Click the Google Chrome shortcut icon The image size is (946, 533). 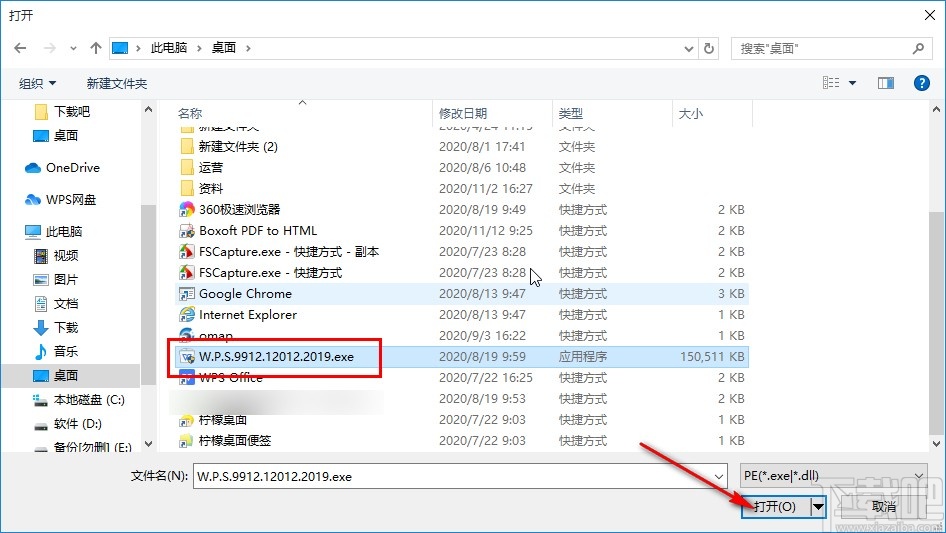186,294
